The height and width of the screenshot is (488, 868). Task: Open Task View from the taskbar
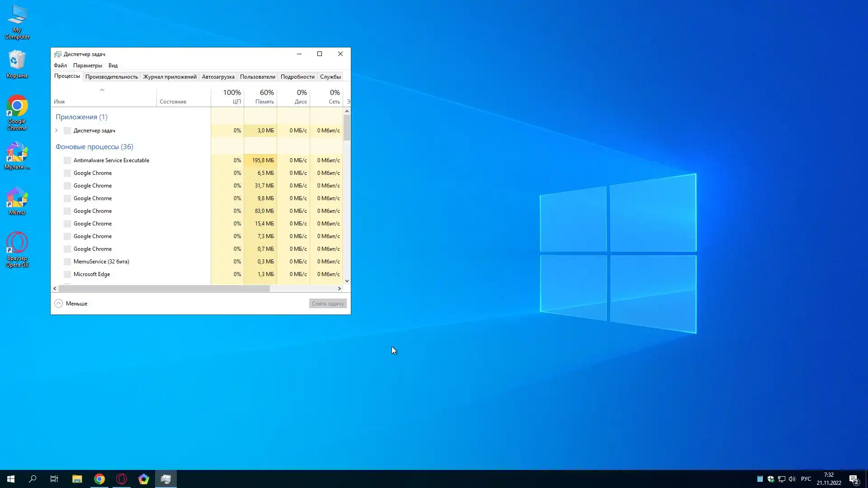(54, 479)
